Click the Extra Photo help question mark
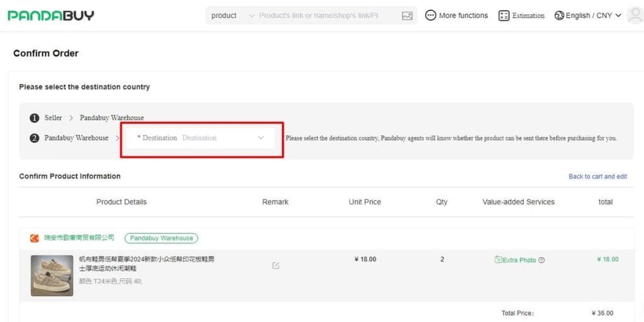 pyautogui.click(x=541, y=260)
